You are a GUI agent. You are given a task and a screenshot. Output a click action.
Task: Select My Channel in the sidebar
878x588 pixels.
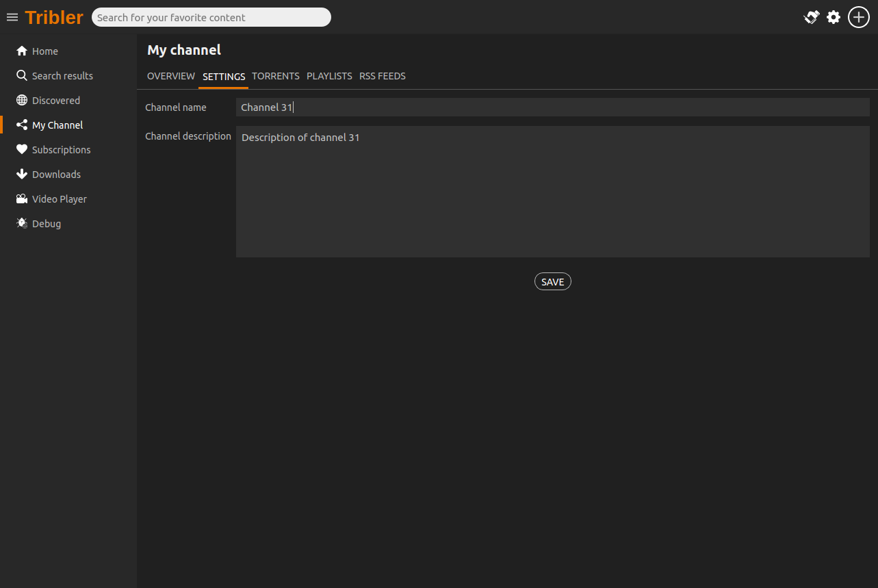click(57, 125)
